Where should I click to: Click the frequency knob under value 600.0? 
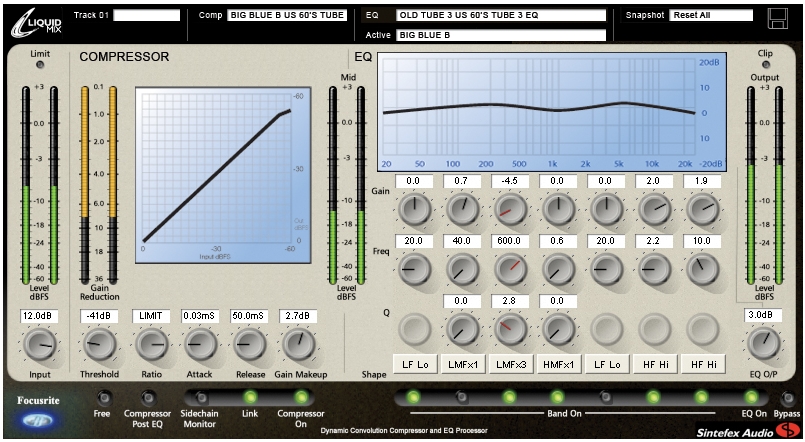[x=510, y=269]
